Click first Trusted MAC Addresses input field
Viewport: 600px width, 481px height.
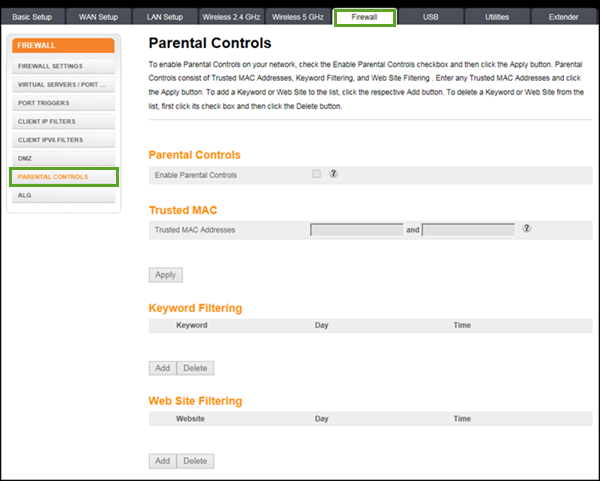356,230
